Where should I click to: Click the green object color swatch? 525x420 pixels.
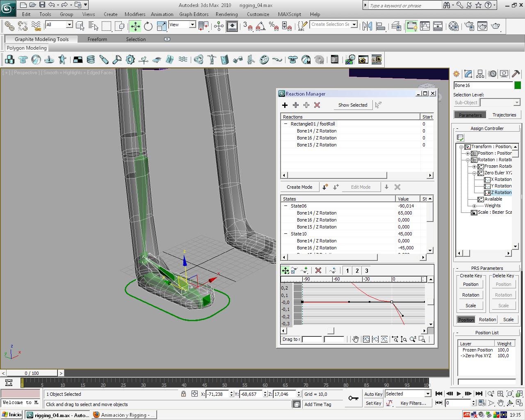click(518, 85)
